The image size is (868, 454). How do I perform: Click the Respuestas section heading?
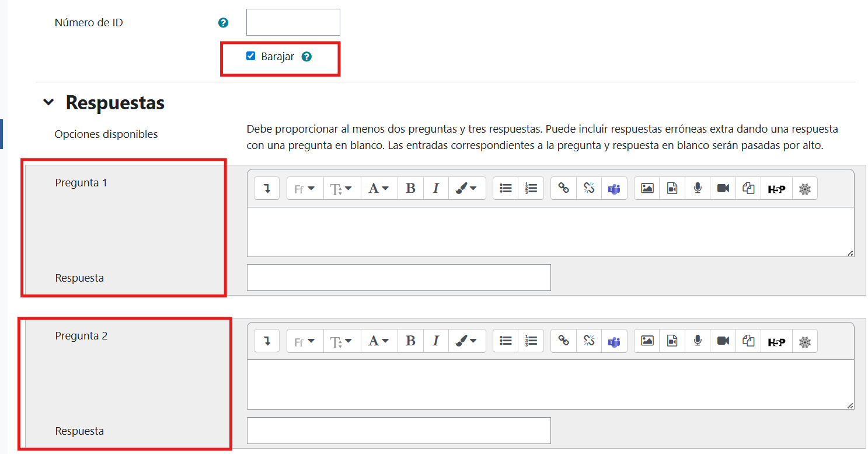coord(115,103)
